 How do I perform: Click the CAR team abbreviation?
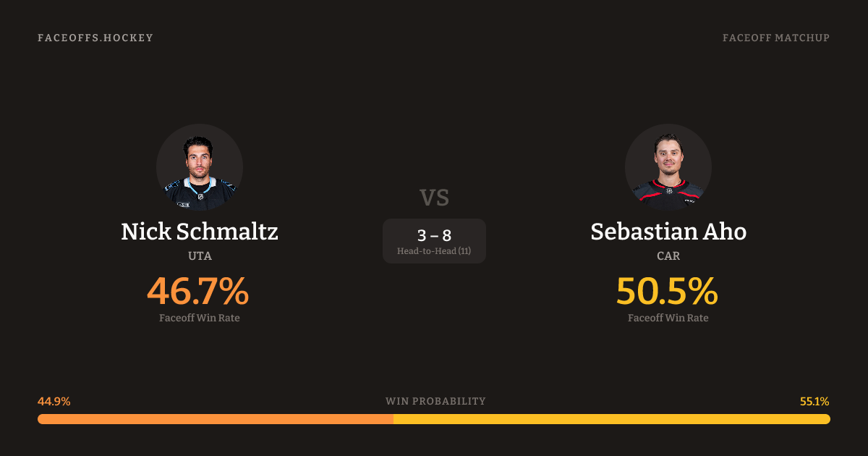(668, 256)
